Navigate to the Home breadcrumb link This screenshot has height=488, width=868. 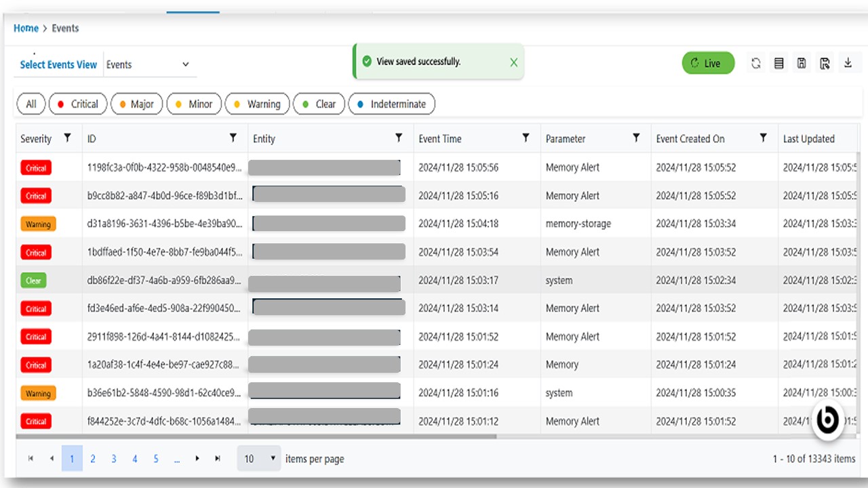pos(26,28)
